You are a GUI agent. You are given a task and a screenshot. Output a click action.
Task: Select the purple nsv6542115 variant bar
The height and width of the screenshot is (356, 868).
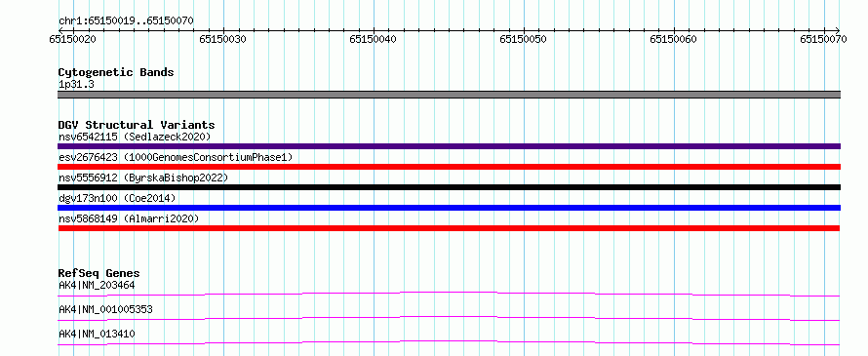(x=449, y=146)
